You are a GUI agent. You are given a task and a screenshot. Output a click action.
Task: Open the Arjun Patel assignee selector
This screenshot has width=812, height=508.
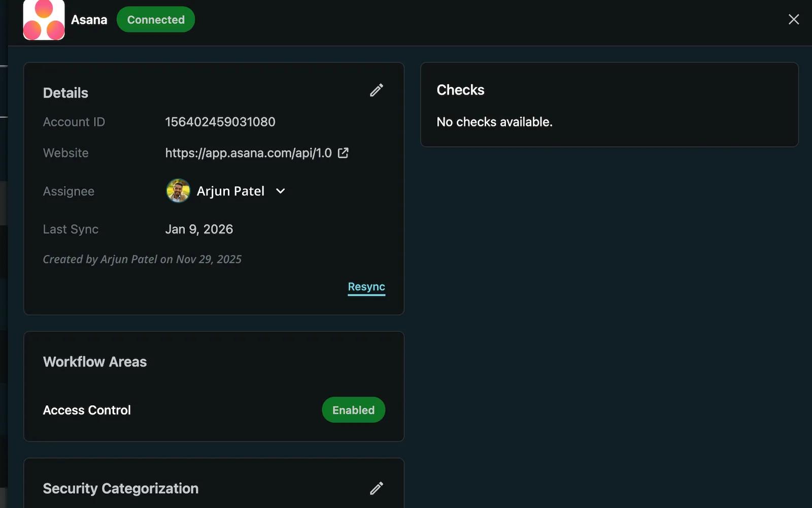point(230,191)
